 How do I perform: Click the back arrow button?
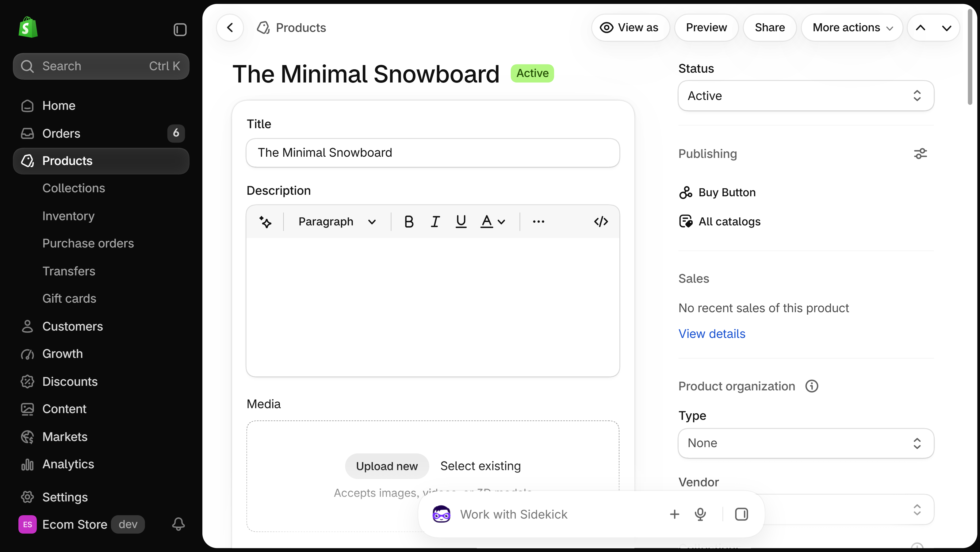coord(230,27)
